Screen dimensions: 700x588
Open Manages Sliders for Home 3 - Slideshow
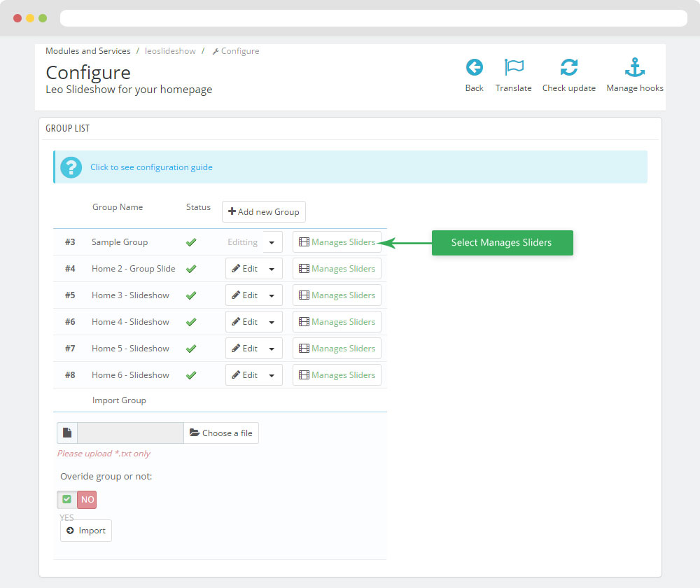(337, 295)
